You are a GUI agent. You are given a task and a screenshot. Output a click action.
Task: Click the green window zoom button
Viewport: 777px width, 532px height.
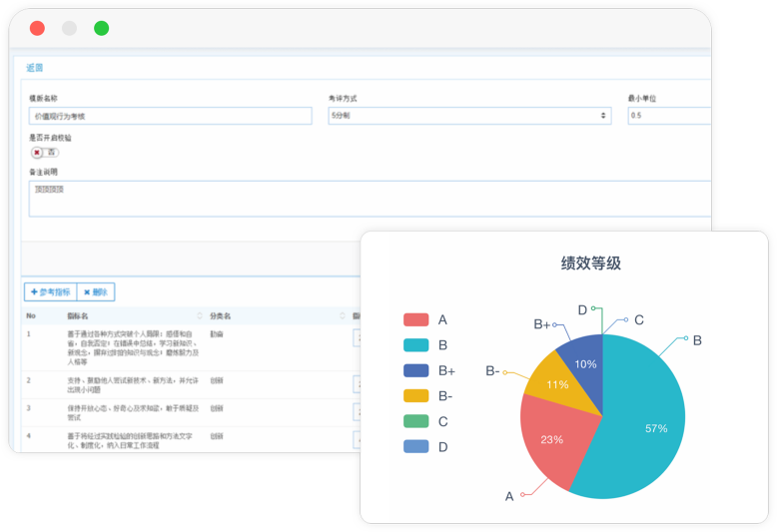point(101,28)
